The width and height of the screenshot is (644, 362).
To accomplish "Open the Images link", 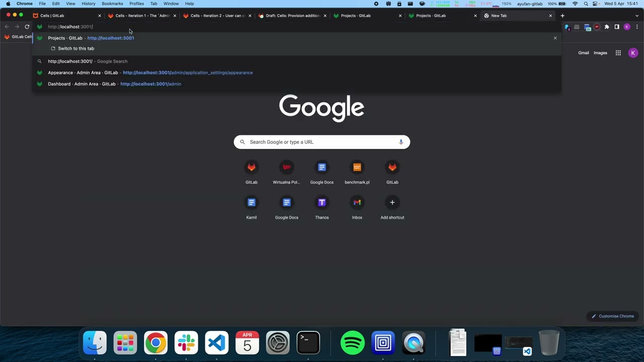I will tap(600, 53).
